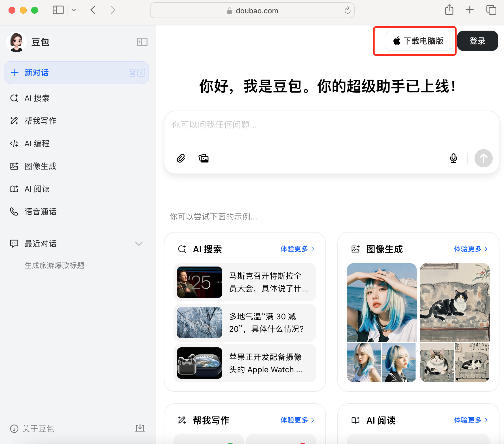Click 体验更多 in the 图像生成 card

click(x=471, y=249)
